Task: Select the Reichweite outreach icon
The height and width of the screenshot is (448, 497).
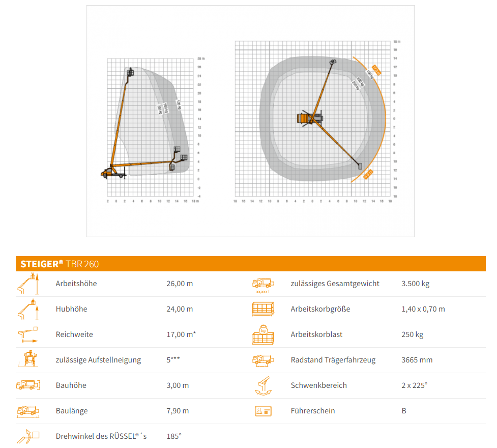Action: [28, 334]
